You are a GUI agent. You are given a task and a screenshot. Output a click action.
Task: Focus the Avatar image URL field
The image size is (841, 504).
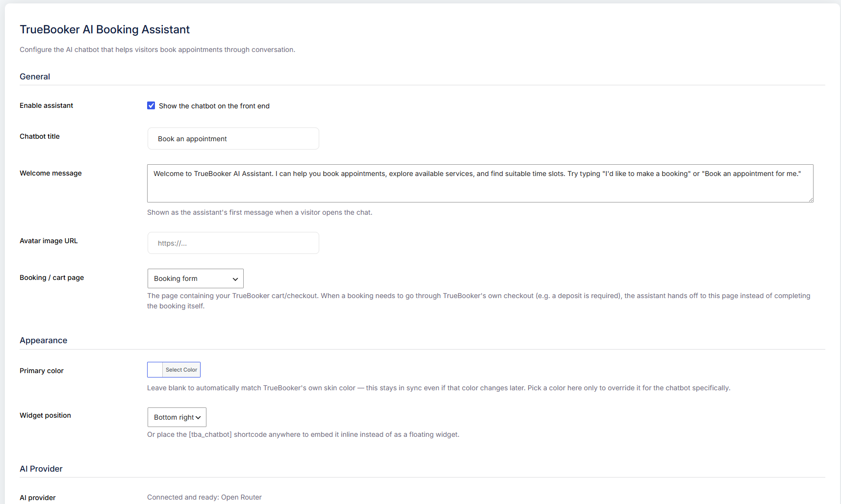tap(233, 243)
